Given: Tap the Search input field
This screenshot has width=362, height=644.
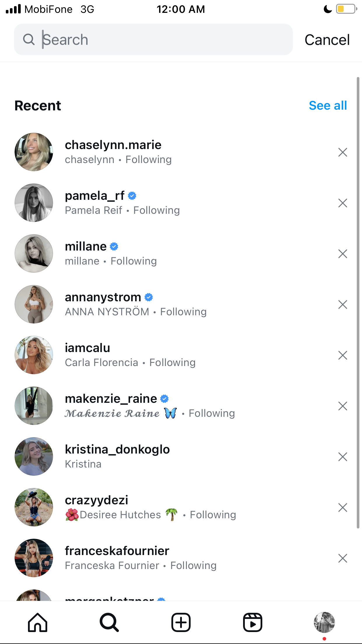Looking at the screenshot, I should (153, 39).
